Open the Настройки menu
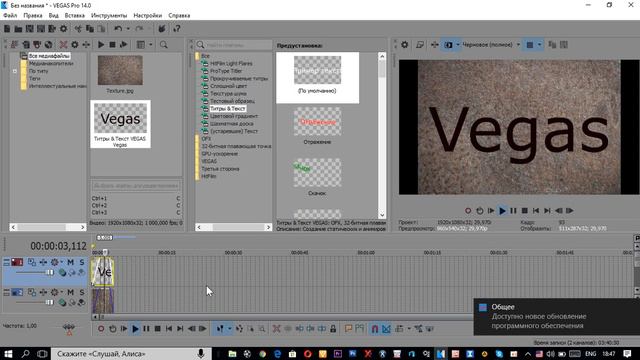The height and width of the screenshot is (360, 640). pos(147,16)
